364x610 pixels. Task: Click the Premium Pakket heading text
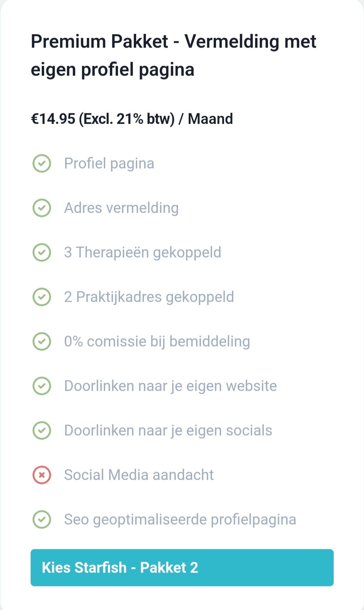point(174,55)
